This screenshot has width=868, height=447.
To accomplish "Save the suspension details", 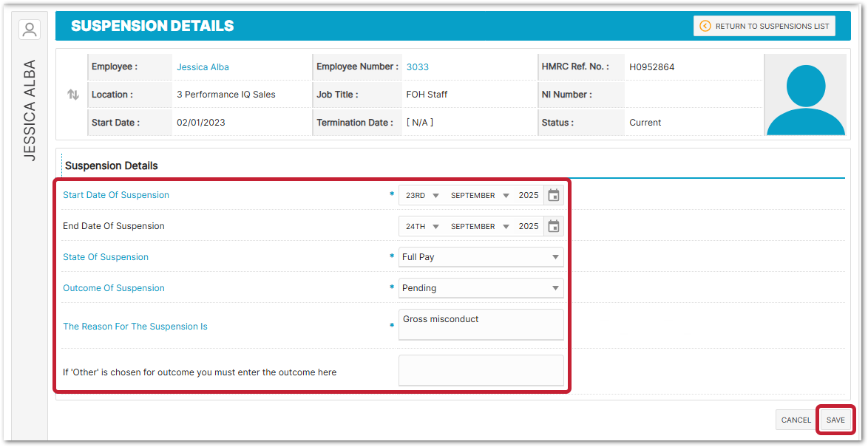I will tap(835, 420).
